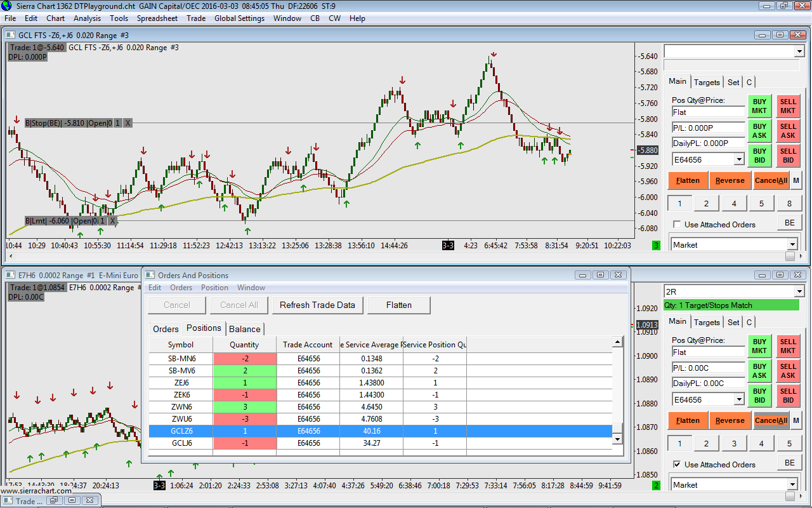Viewport: 812px width, 508px height.
Task: Cancel the B|Stop(BE) order using its X
Action: [x=128, y=123]
